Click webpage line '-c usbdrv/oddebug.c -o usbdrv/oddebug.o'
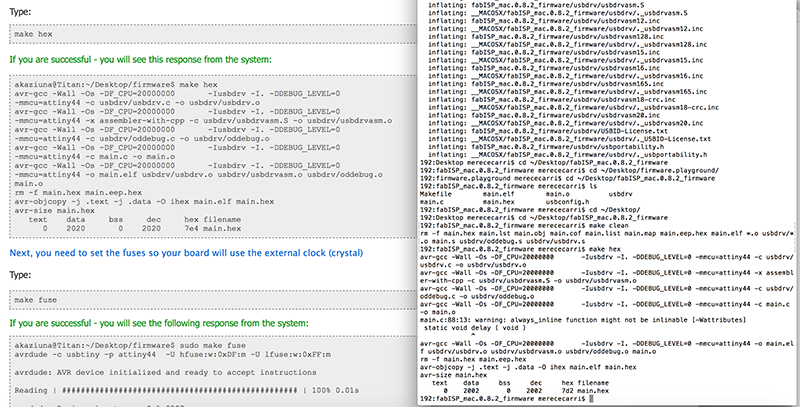The height and width of the screenshot is (407, 800). pyautogui.click(x=142, y=138)
